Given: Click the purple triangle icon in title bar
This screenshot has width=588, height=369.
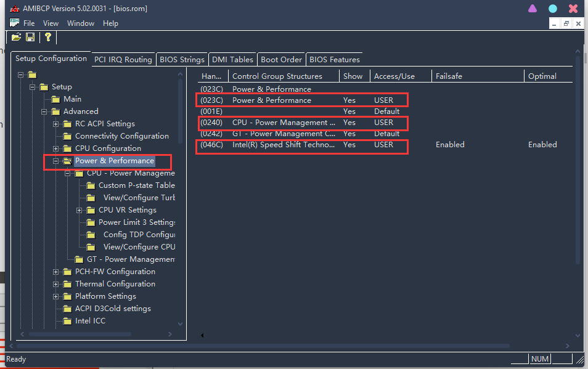Looking at the screenshot, I should tap(533, 8).
